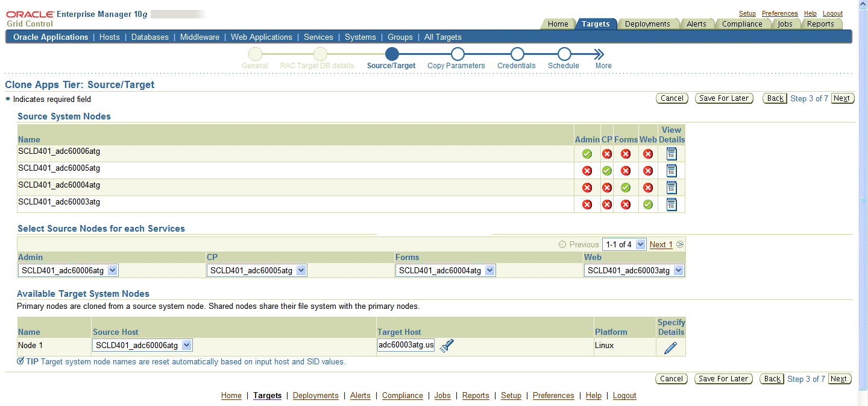Switch to the Alerts tab

[x=696, y=24]
